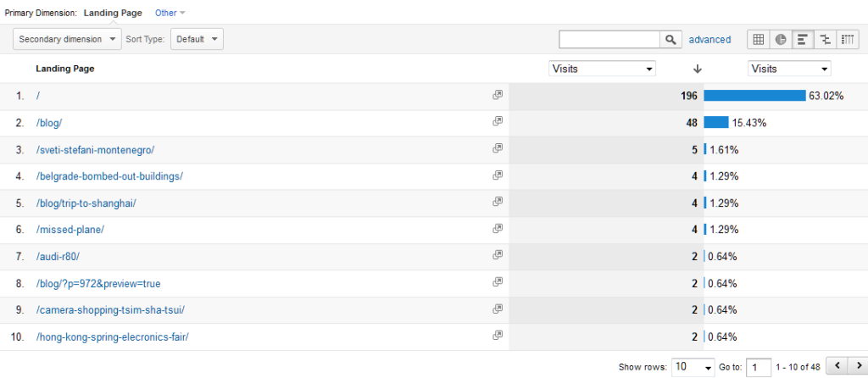Viewport: 868px width, 378px height.
Task: Expand the Sort Type Default dropdown
Action: tap(197, 39)
